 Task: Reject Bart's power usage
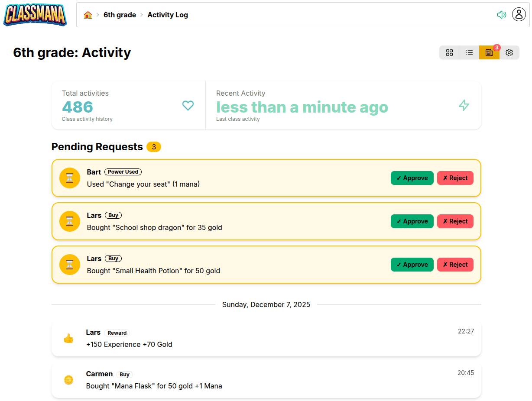pyautogui.click(x=455, y=178)
